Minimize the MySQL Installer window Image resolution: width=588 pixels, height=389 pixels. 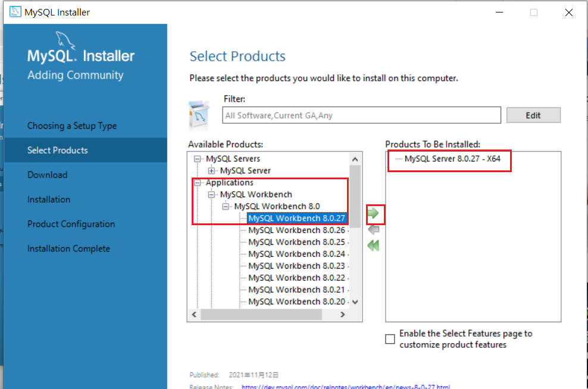(499, 13)
